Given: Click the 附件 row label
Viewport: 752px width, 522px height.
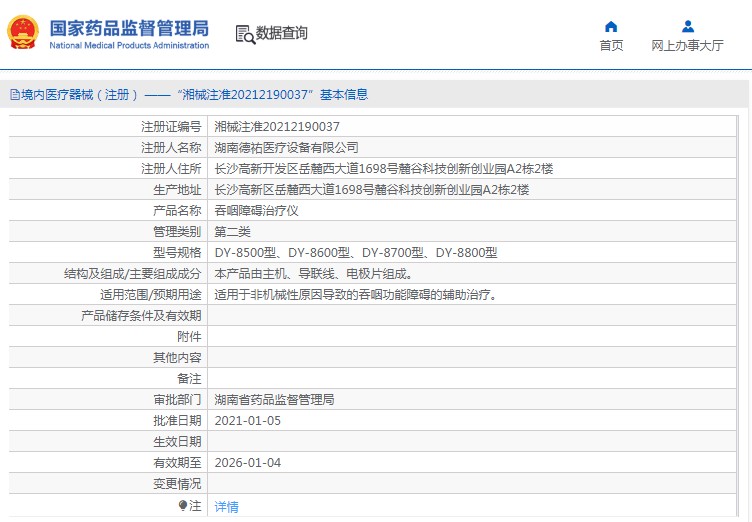Looking at the screenshot, I should pos(189,337).
